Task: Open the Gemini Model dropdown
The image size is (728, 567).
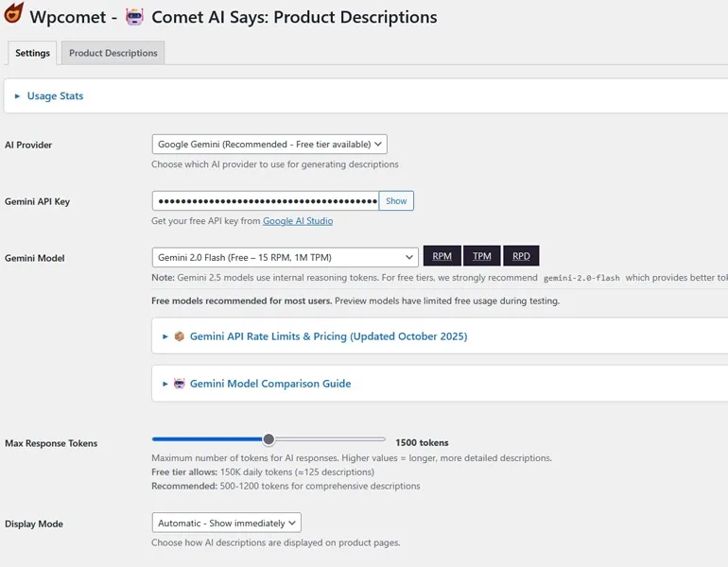Action: click(x=285, y=257)
